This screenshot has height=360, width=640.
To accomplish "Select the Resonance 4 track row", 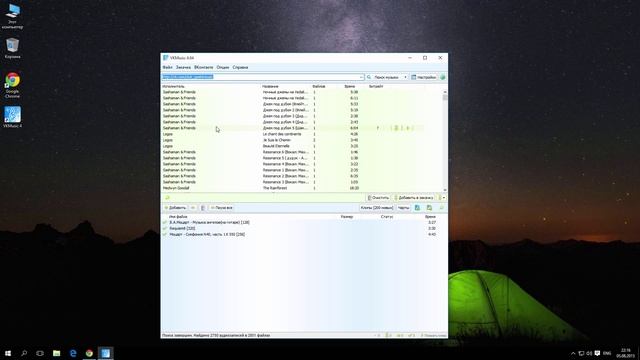I will 302,164.
